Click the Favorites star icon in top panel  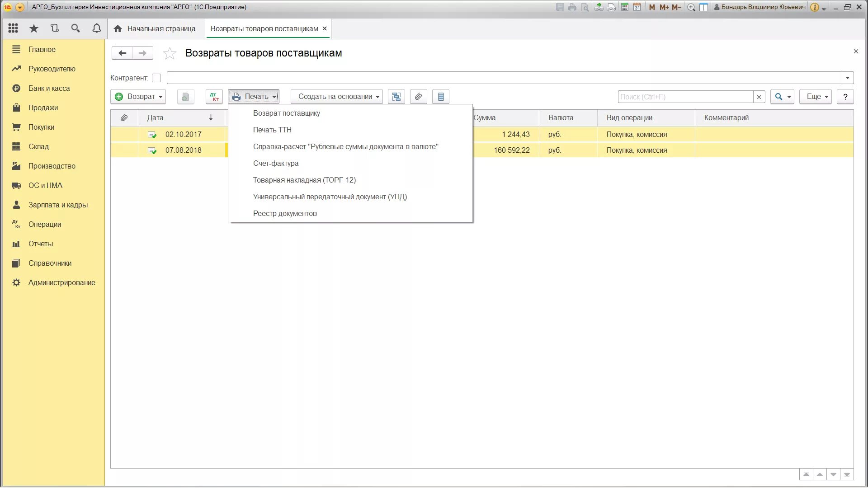point(34,28)
